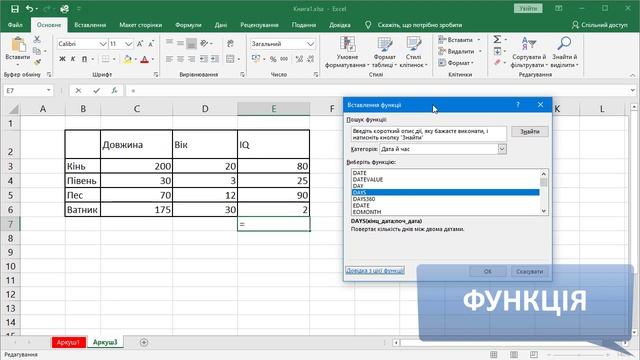Cancel formula entry with the X icon
Viewport: 640px width, 360px height.
click(78, 91)
